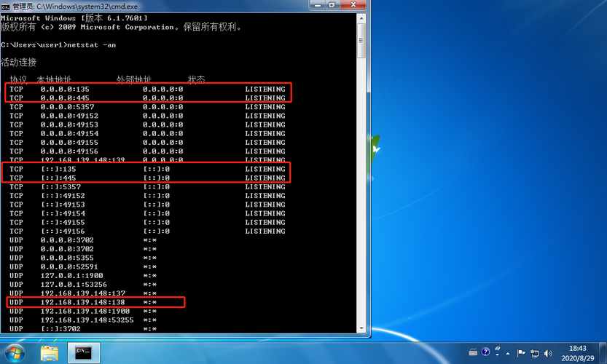Screen dimensions: 607x364
Task: Click the cmd icon in title bar
Action: pos(5,7)
